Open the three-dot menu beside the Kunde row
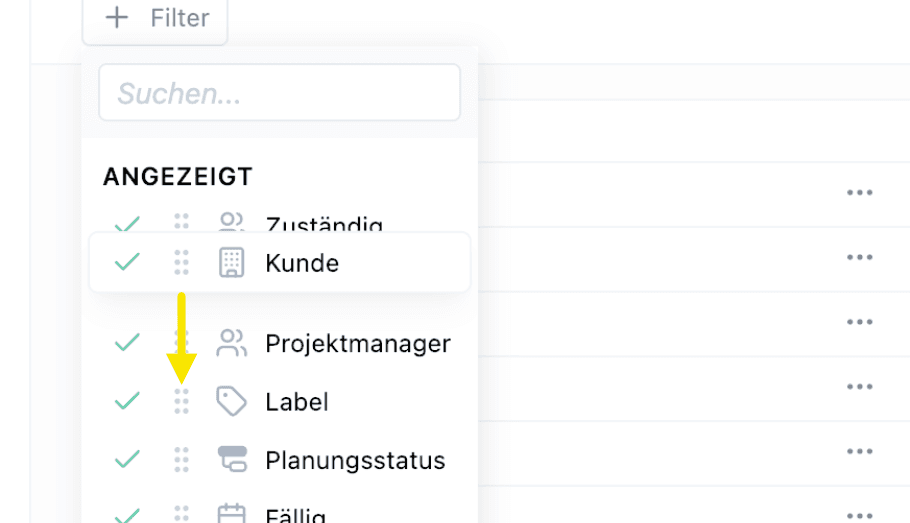 point(860,257)
